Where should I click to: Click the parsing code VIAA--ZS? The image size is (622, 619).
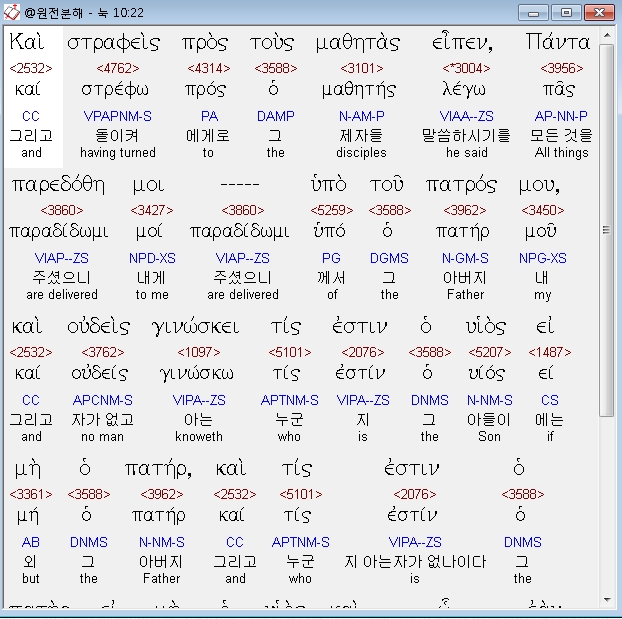coord(466,116)
